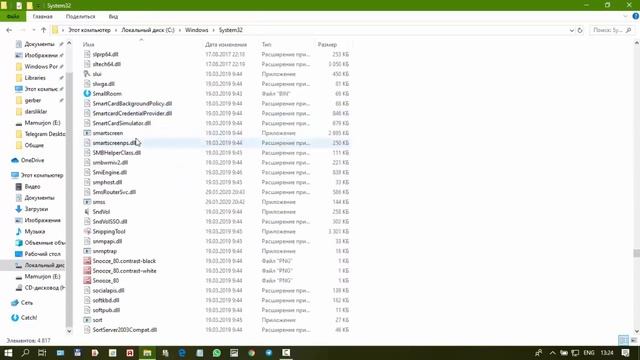Open Task View on the taskbar

pos(42,353)
